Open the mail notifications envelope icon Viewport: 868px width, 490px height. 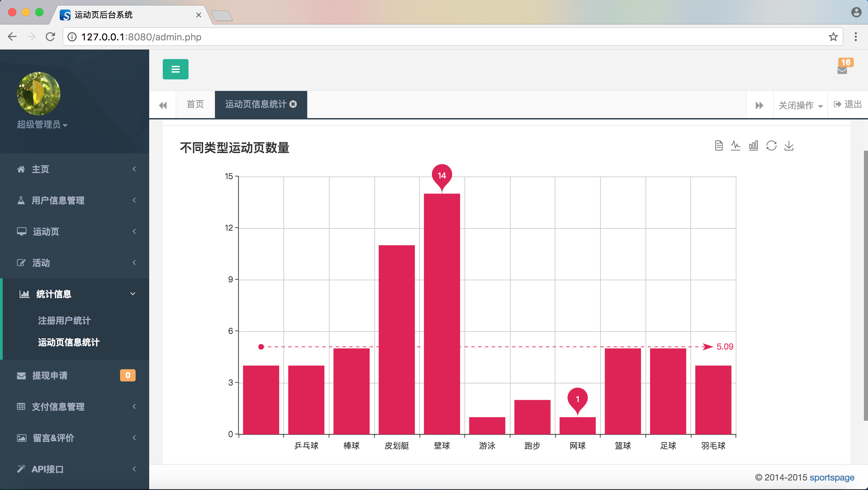(x=842, y=70)
